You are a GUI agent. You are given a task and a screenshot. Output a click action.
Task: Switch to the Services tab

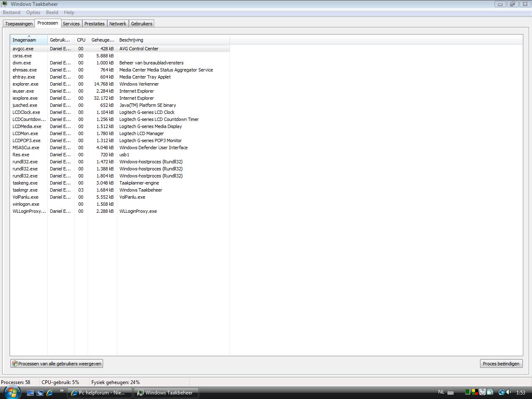coord(71,24)
